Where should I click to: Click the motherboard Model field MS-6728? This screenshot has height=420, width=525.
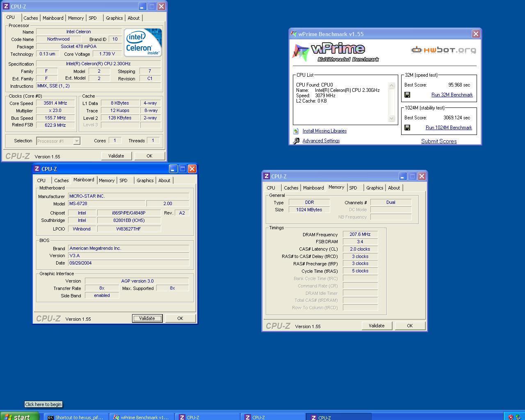[107, 203]
